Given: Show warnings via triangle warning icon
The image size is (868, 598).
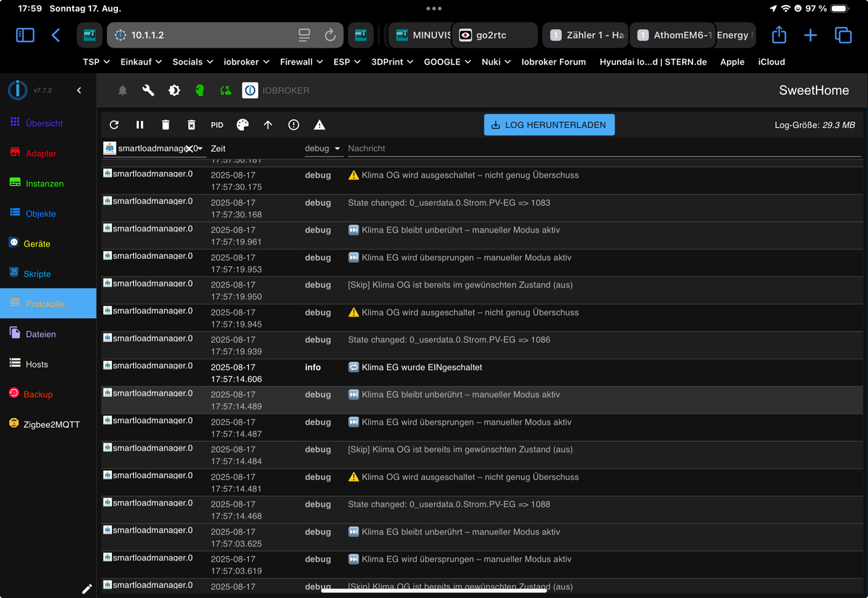Looking at the screenshot, I should tap(320, 124).
